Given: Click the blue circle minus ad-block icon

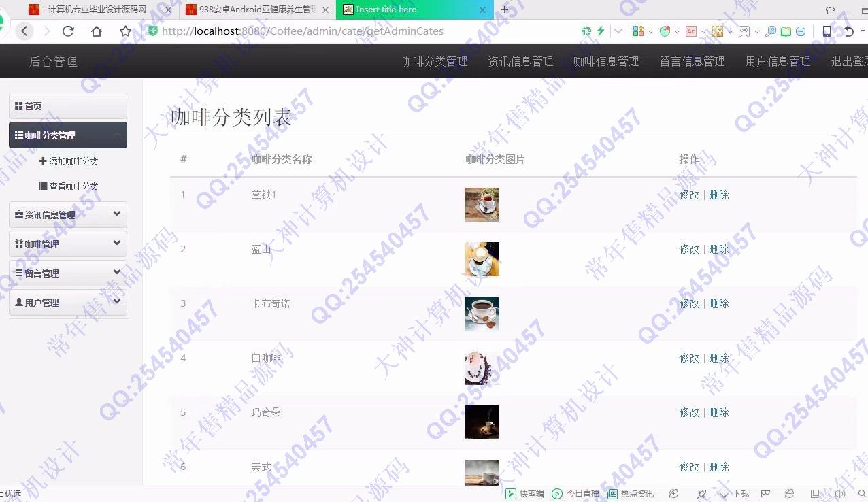Looking at the screenshot, I should tap(801, 31).
